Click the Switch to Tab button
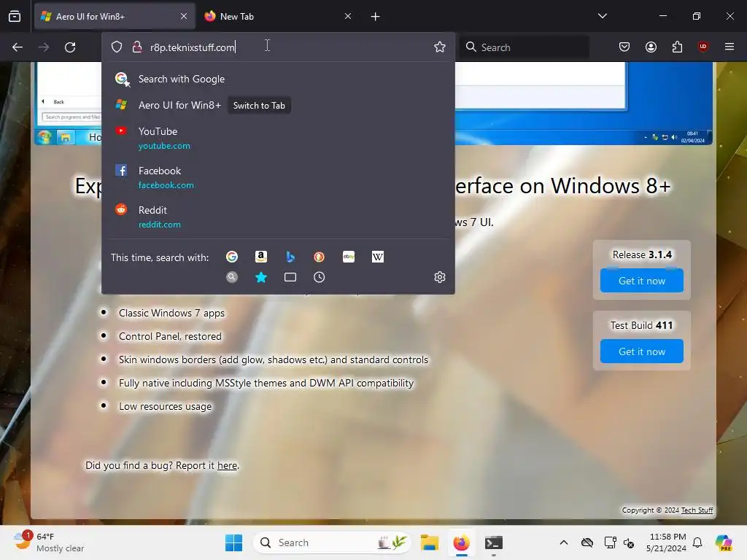The image size is (747, 560). point(259,106)
